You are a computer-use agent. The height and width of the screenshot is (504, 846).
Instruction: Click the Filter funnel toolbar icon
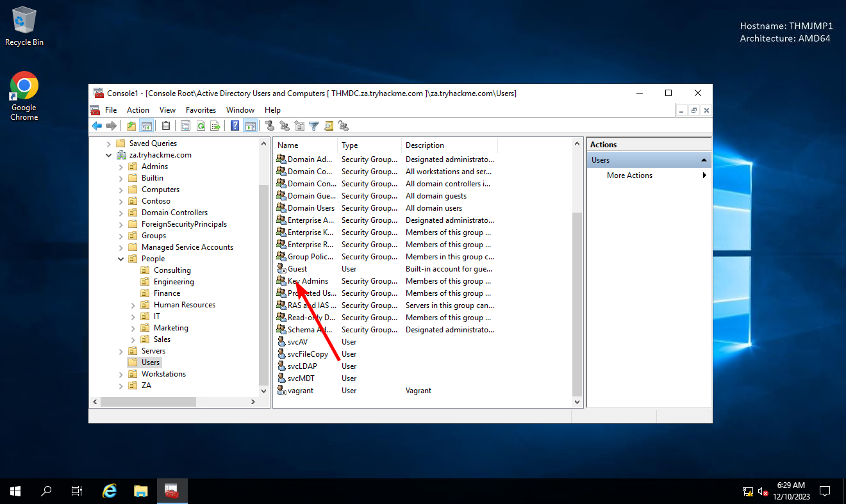(314, 126)
